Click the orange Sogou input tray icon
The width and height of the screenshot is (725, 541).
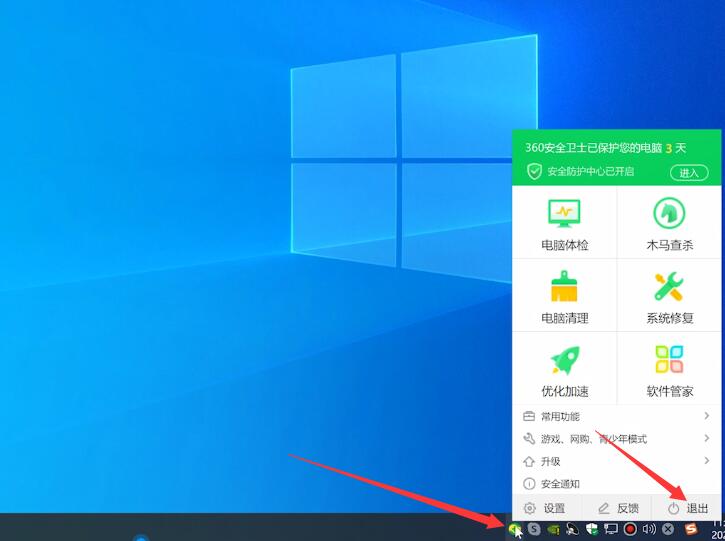pos(691,528)
